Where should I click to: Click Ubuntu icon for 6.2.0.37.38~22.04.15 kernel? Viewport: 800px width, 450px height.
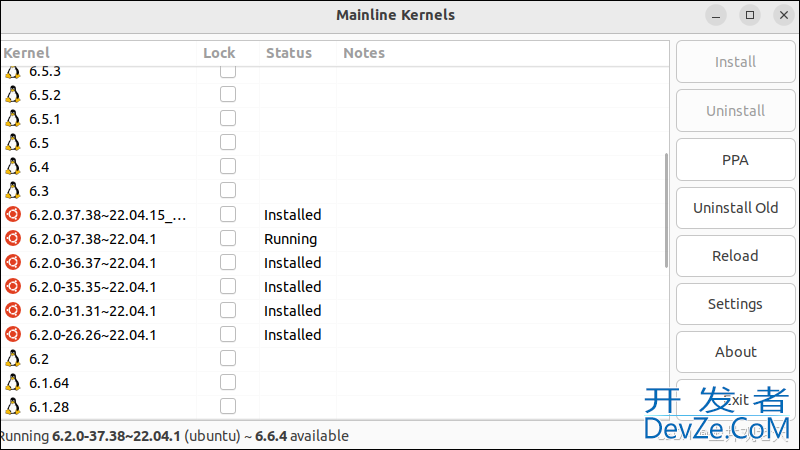(x=13, y=214)
